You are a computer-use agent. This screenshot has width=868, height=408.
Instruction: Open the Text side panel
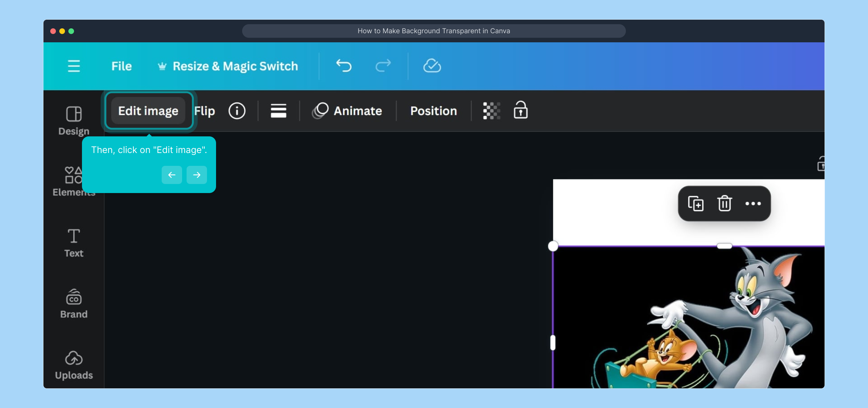click(74, 243)
